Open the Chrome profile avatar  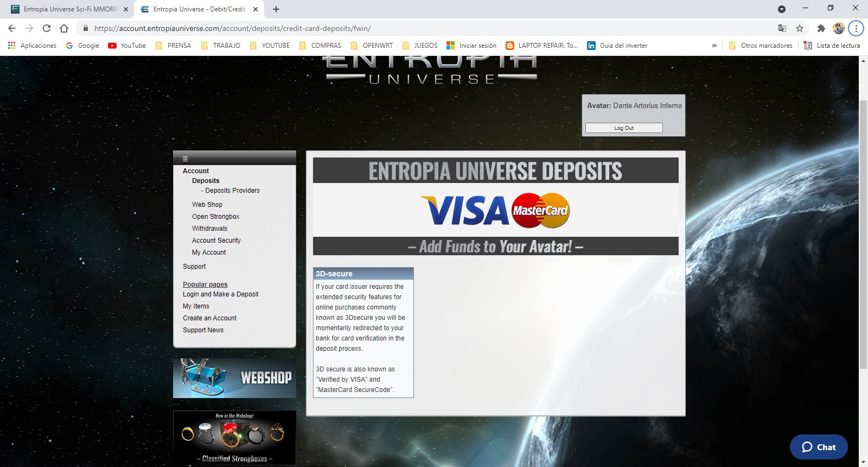click(x=839, y=28)
